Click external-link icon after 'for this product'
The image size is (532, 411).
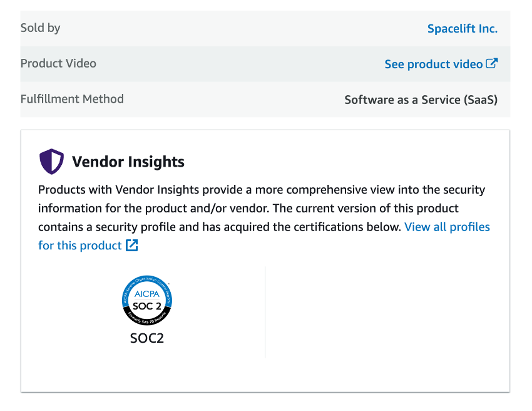pos(131,245)
